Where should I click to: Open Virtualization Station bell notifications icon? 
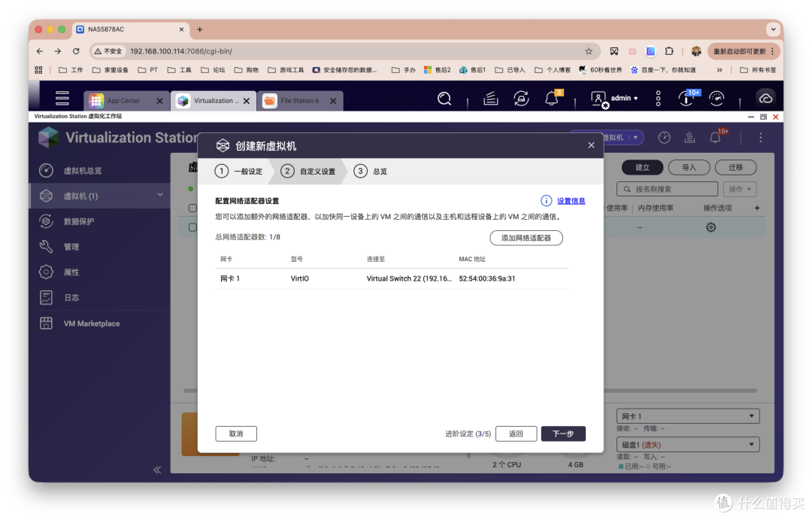[x=716, y=138]
